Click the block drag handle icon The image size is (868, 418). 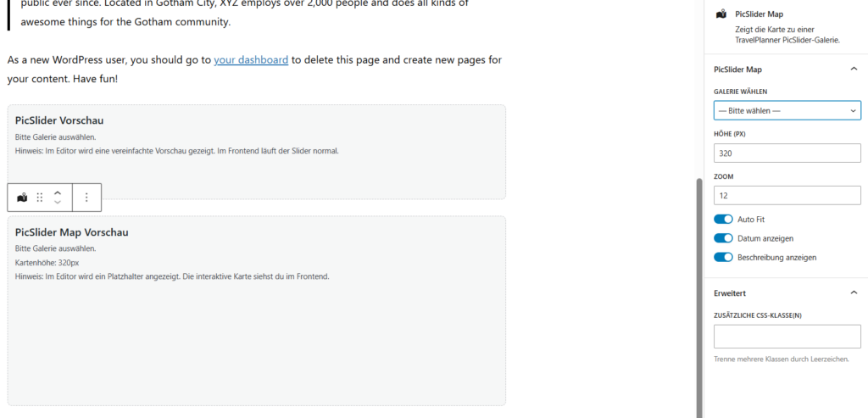40,198
